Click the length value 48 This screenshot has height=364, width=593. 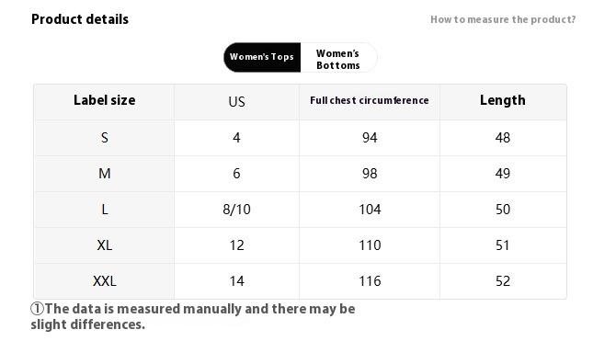(503, 138)
